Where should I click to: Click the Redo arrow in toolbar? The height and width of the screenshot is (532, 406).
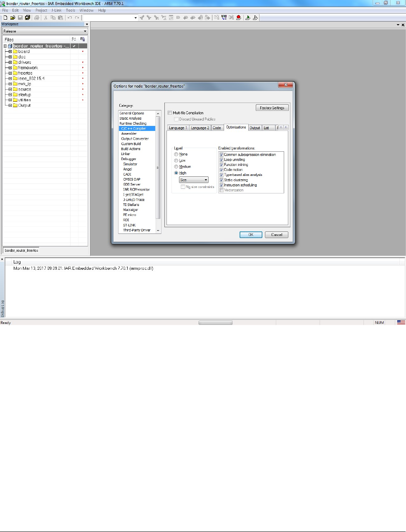pos(77,18)
